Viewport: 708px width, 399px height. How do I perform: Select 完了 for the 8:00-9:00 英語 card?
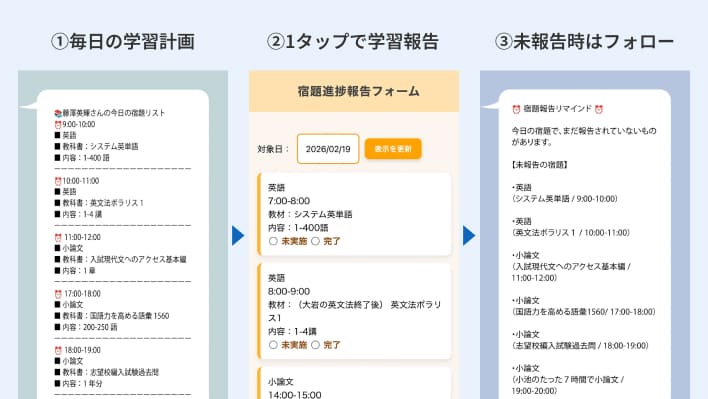click(x=315, y=345)
